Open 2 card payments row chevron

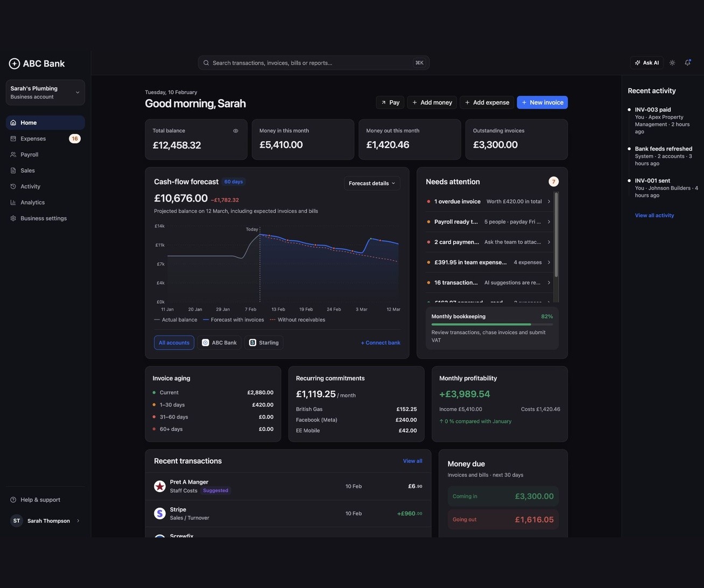(549, 242)
